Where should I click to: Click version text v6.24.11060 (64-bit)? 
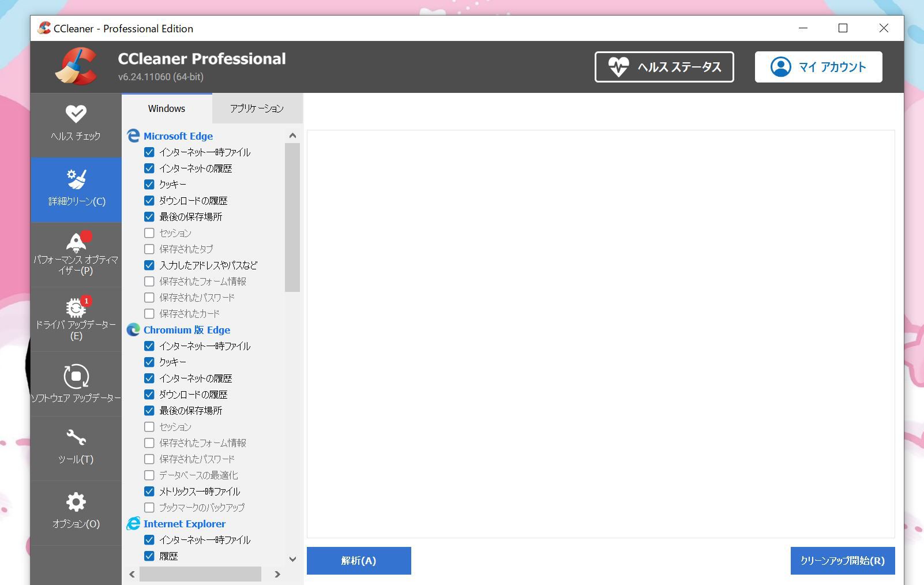point(161,77)
